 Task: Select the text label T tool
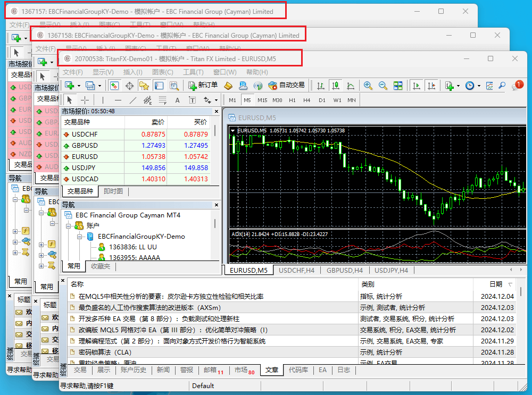click(x=192, y=100)
